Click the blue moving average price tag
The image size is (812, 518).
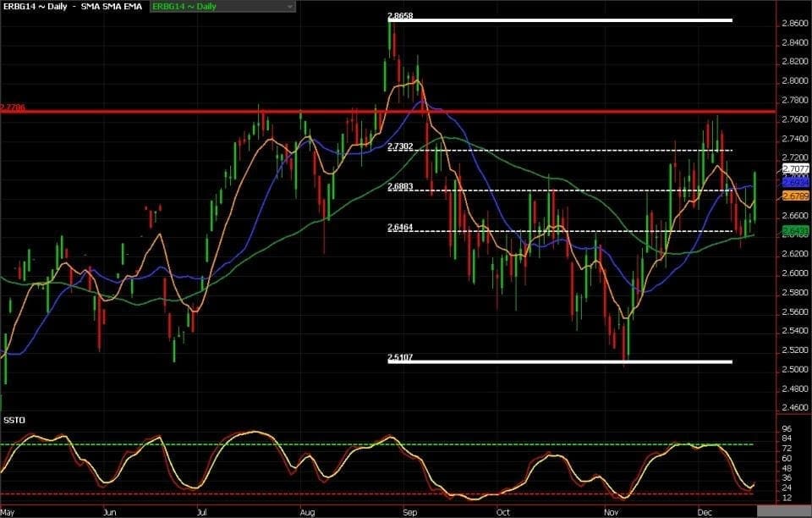click(x=795, y=182)
